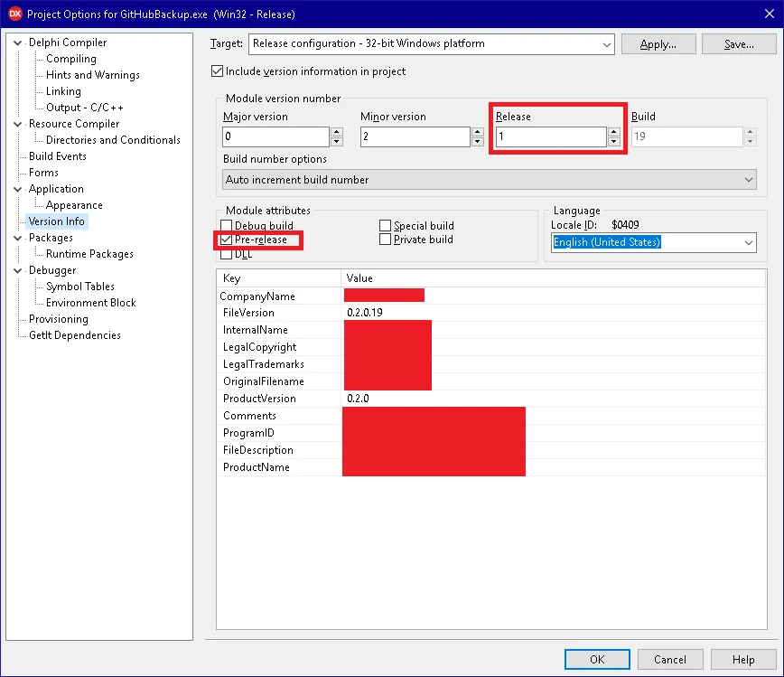The image size is (784, 677).
Task: Select the Packages tree label
Action: [x=51, y=238]
